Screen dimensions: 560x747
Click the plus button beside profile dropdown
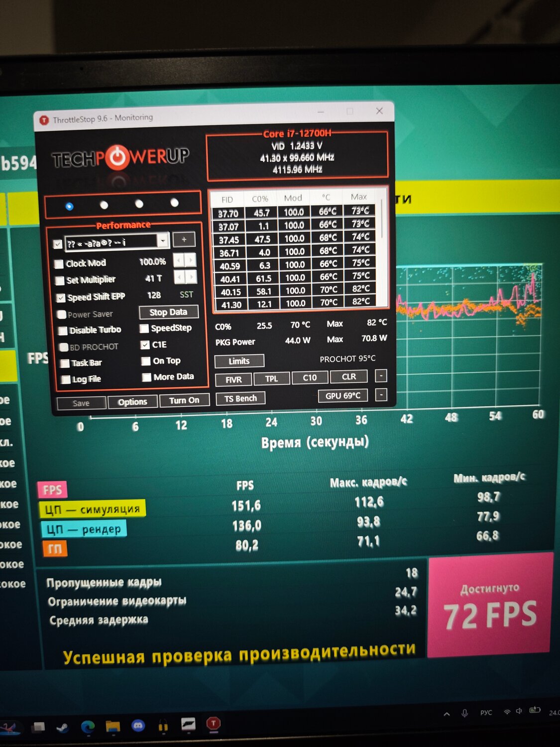184,240
